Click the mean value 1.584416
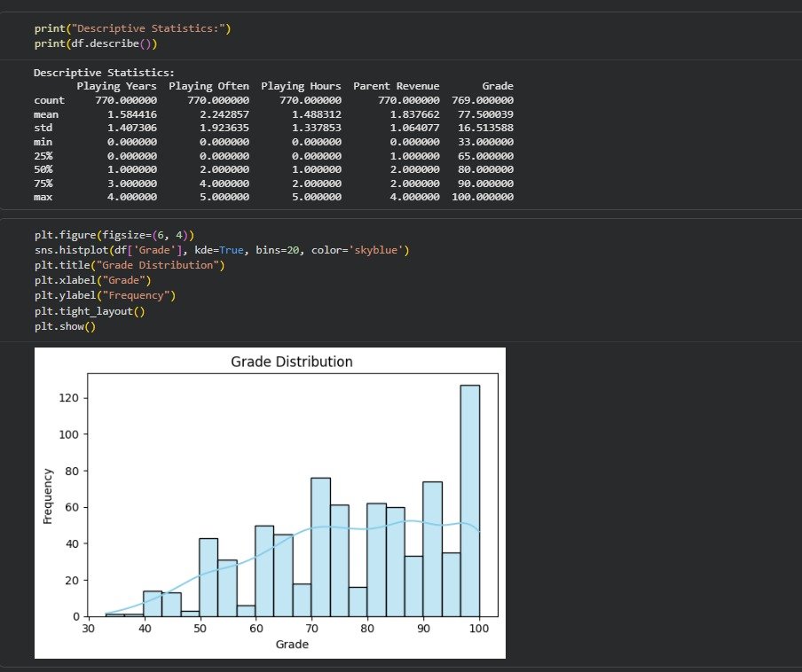The image size is (802, 672). 132,114
